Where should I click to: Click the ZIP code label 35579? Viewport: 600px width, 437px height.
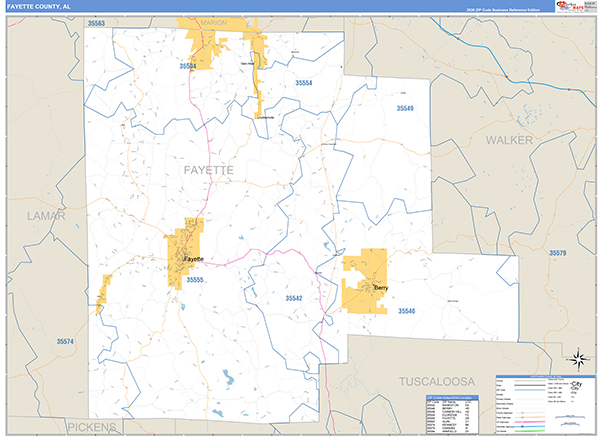click(x=558, y=253)
